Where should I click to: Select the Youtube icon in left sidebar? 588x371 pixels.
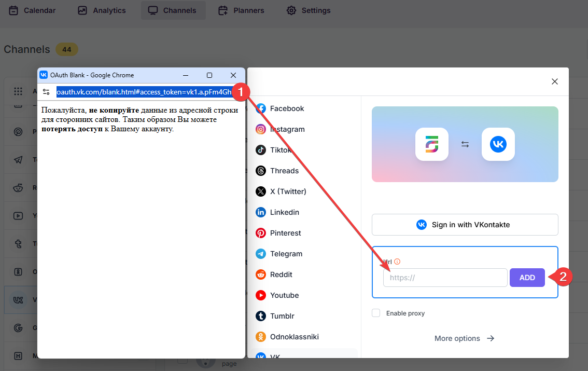(18, 216)
